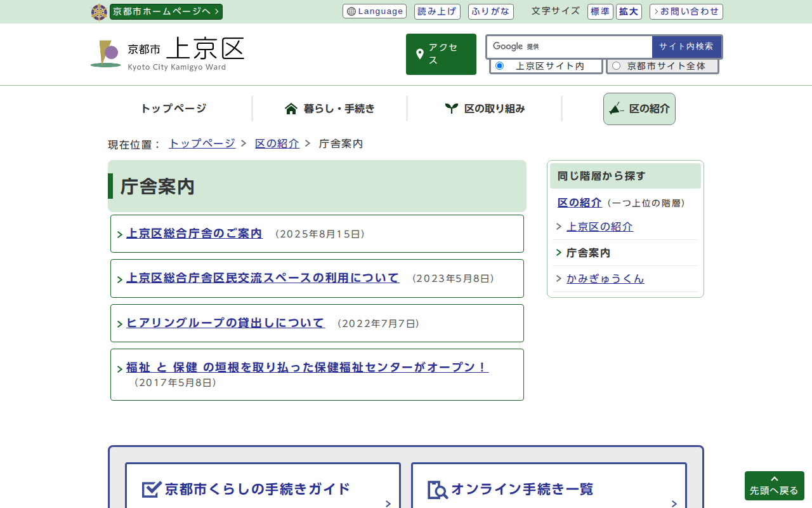
Task: Click the sprout icon for 区の取り組み
Action: click(x=451, y=109)
